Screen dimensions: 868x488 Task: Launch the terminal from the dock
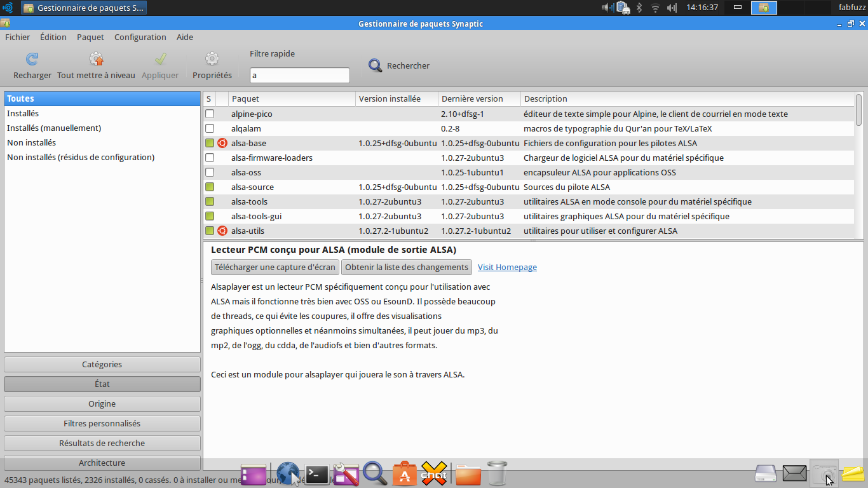(x=317, y=473)
